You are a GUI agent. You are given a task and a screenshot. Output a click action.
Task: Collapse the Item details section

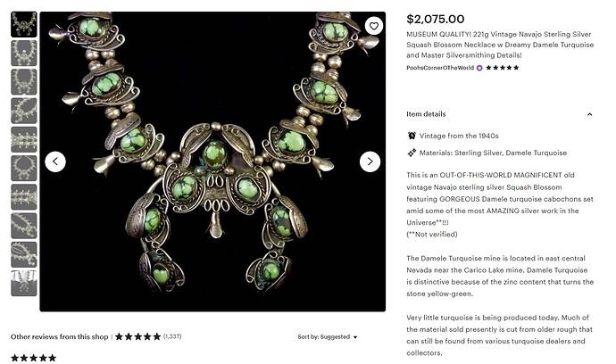pyautogui.click(x=589, y=114)
